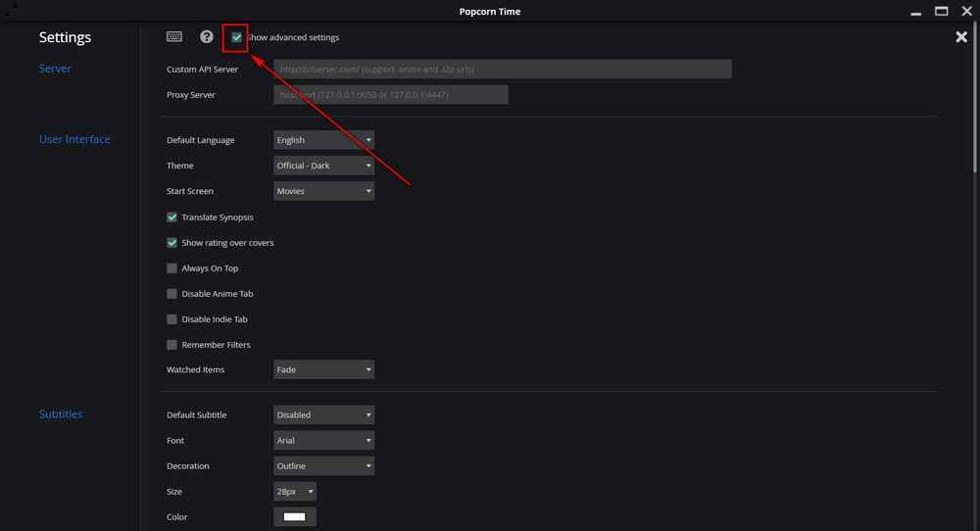Open the subtitle Font dropdown
The height and width of the screenshot is (531, 980).
tap(323, 441)
